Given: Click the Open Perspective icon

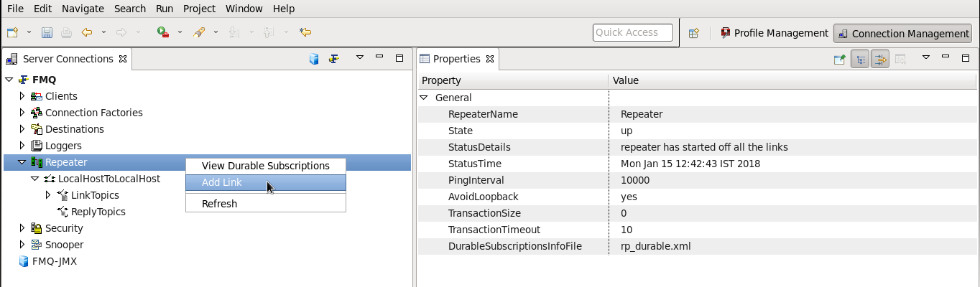Looking at the screenshot, I should 693,33.
